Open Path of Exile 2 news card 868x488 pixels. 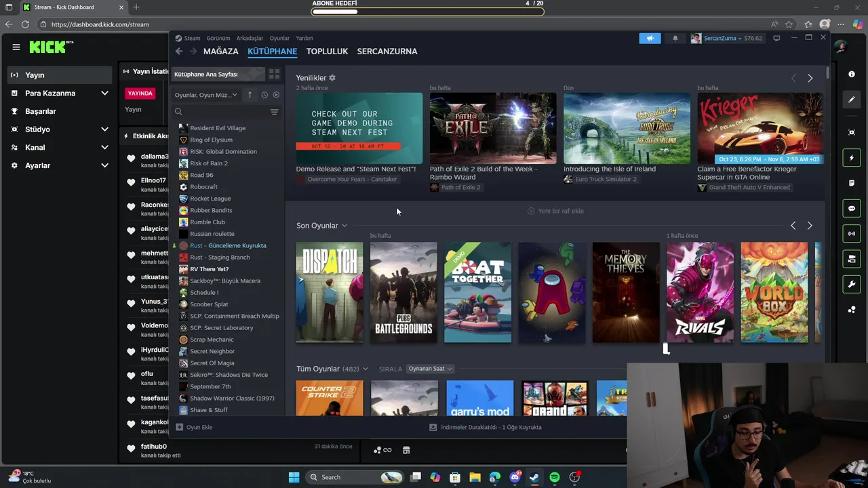tap(493, 128)
